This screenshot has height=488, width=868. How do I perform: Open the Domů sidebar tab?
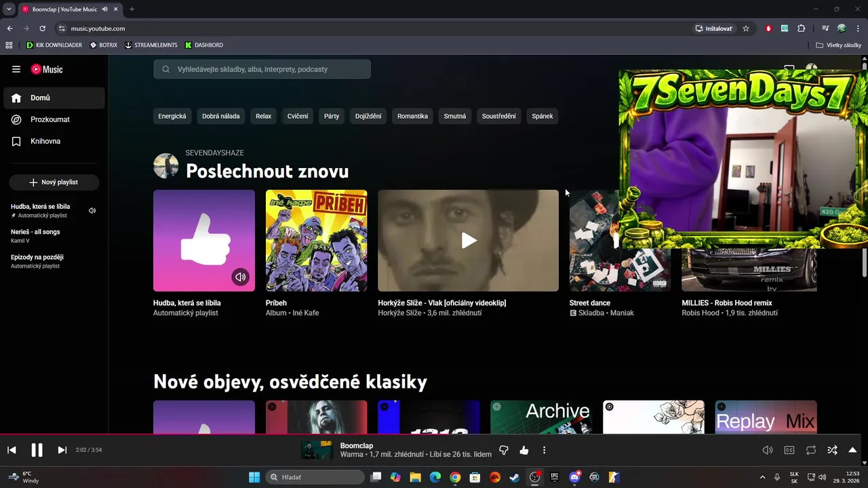(54, 98)
